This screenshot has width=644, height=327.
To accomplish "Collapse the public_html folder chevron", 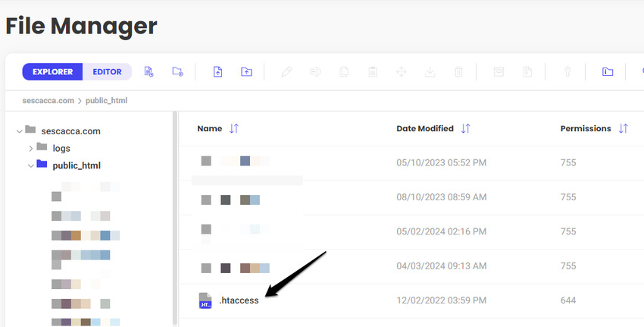I will [x=31, y=165].
